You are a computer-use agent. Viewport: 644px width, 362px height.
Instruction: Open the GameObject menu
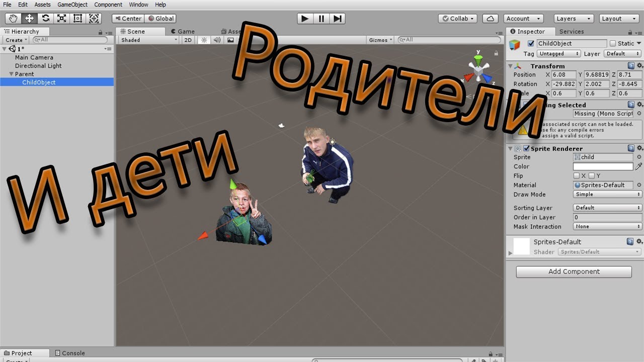[x=72, y=5]
